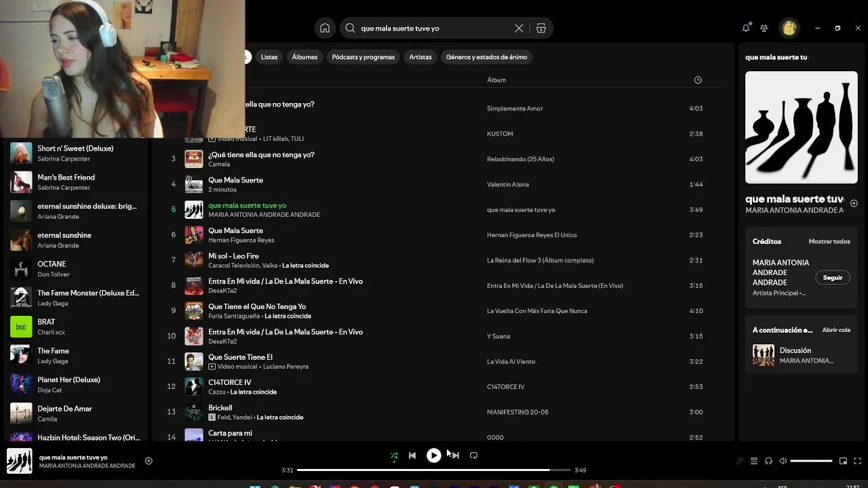Click the main play button
Image resolution: width=868 pixels, height=488 pixels.
tap(434, 455)
